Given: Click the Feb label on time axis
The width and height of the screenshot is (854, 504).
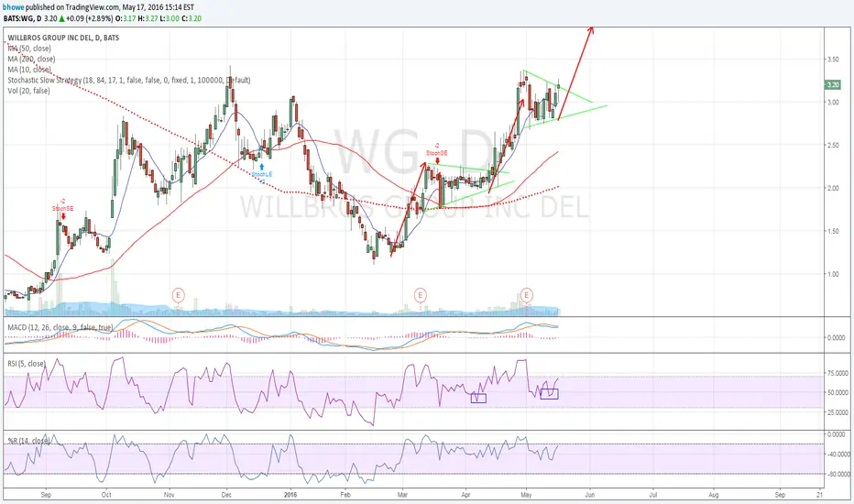Looking at the screenshot, I should [345, 495].
